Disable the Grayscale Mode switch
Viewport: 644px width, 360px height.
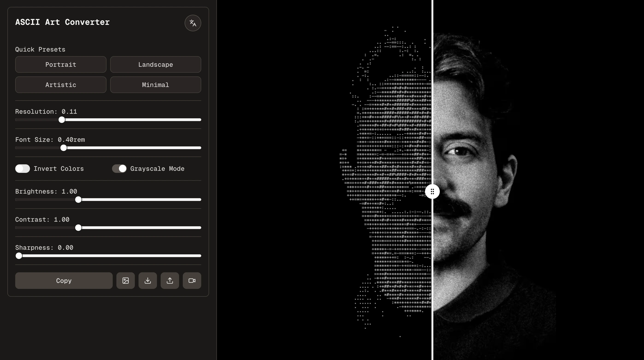119,169
